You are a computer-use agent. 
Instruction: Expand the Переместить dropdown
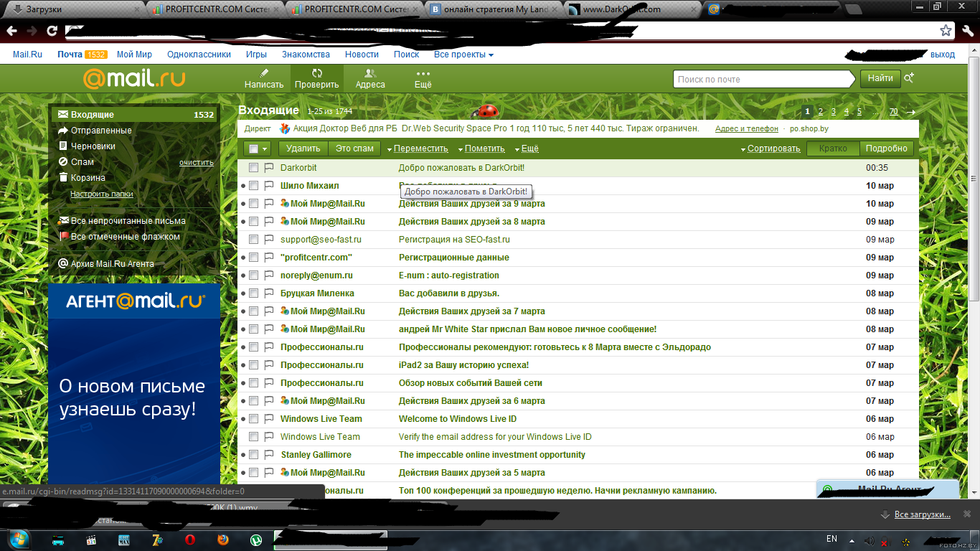418,149
